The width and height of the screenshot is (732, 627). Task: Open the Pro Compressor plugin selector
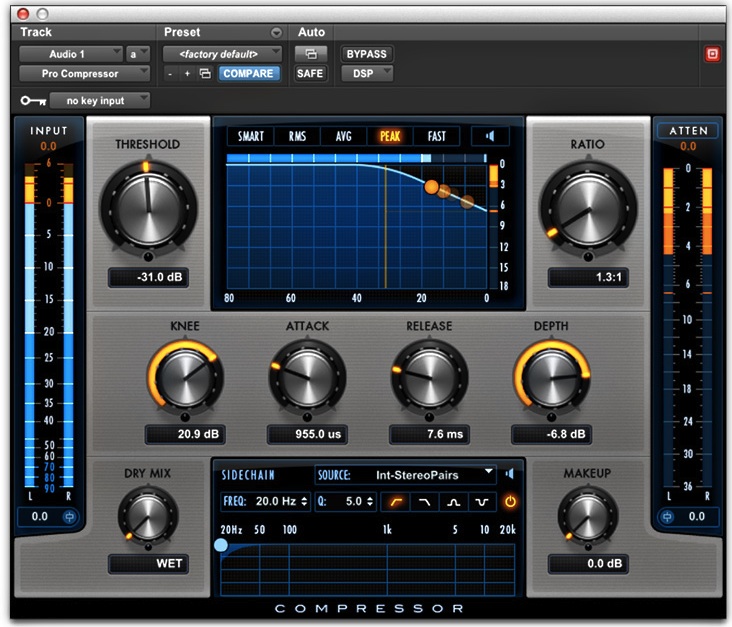[84, 73]
